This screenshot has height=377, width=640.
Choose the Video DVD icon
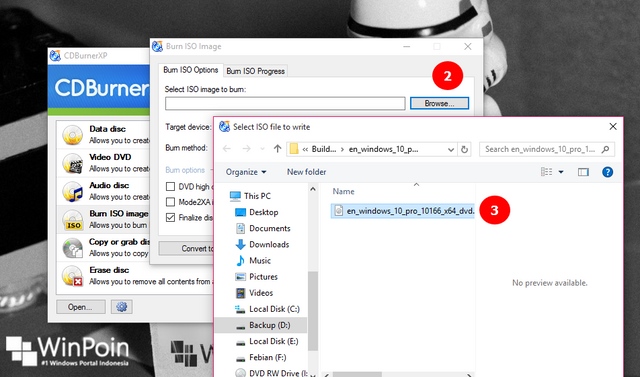pyautogui.click(x=73, y=163)
